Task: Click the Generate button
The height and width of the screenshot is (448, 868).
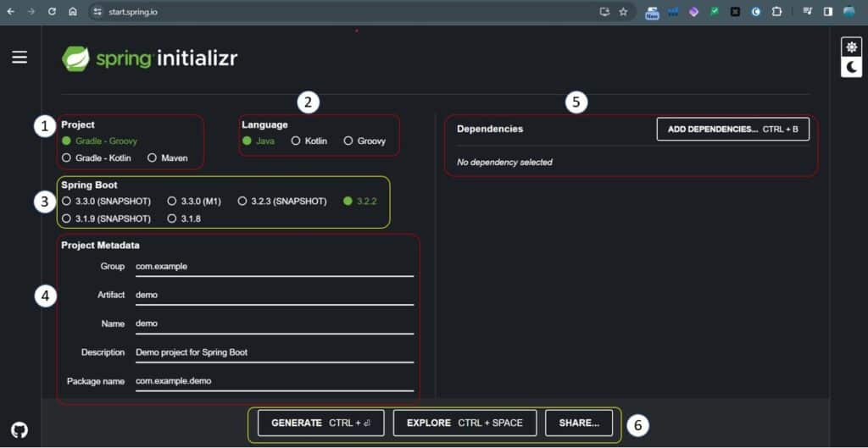Action: tap(321, 423)
